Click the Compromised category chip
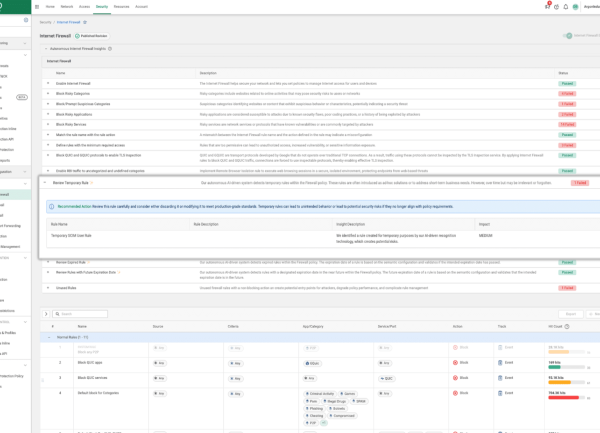The width and height of the screenshot is (600, 433). click(342, 416)
